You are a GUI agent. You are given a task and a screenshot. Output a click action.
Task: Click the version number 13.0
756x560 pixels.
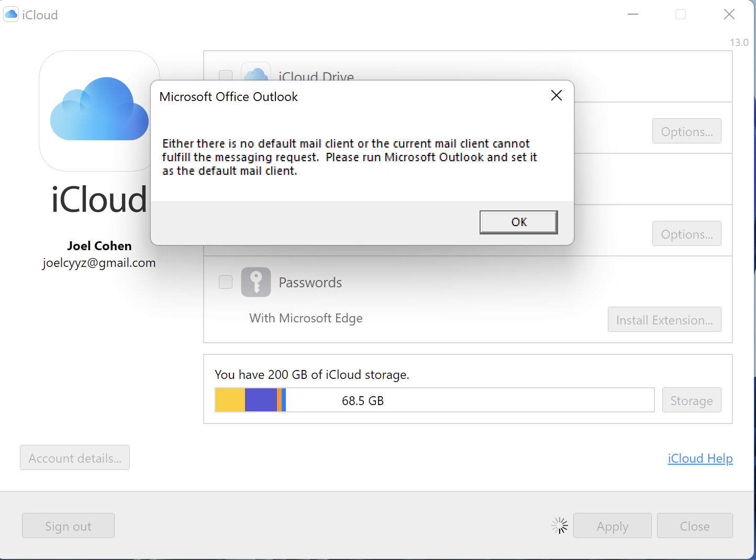[739, 42]
